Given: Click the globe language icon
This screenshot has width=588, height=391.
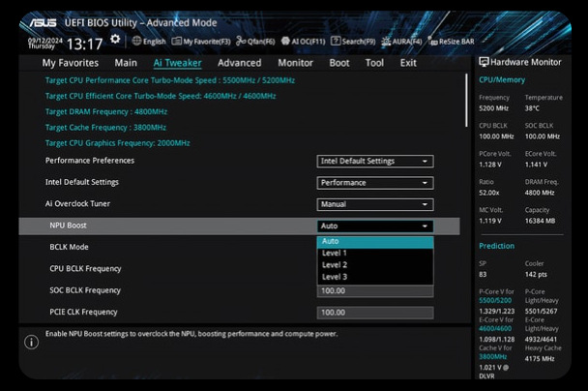Looking at the screenshot, I should tap(136, 41).
